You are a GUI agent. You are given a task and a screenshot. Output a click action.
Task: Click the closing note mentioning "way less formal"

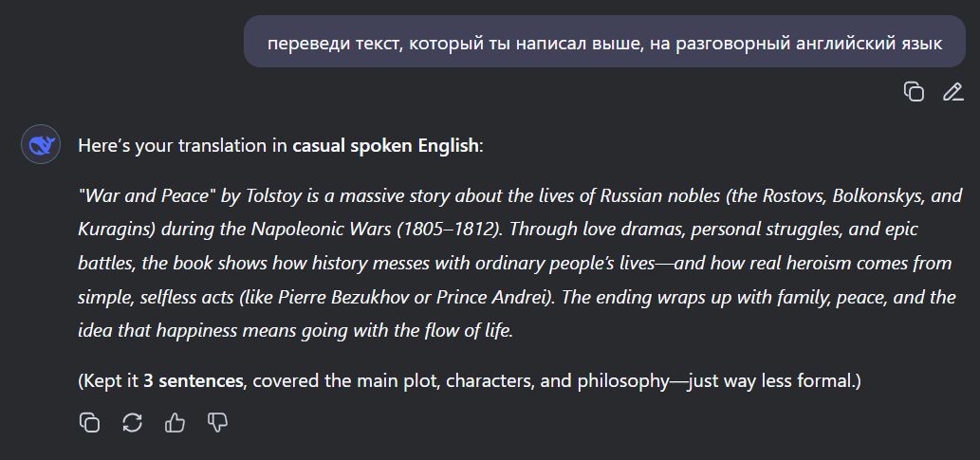470,380
